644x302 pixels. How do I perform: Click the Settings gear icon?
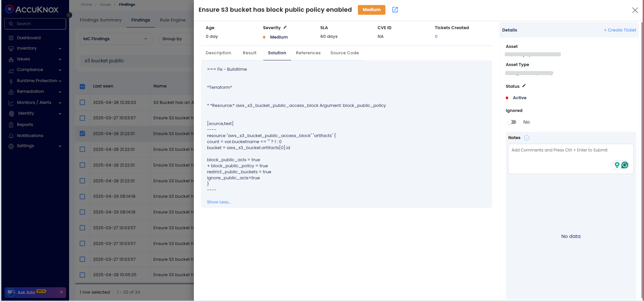point(11,146)
